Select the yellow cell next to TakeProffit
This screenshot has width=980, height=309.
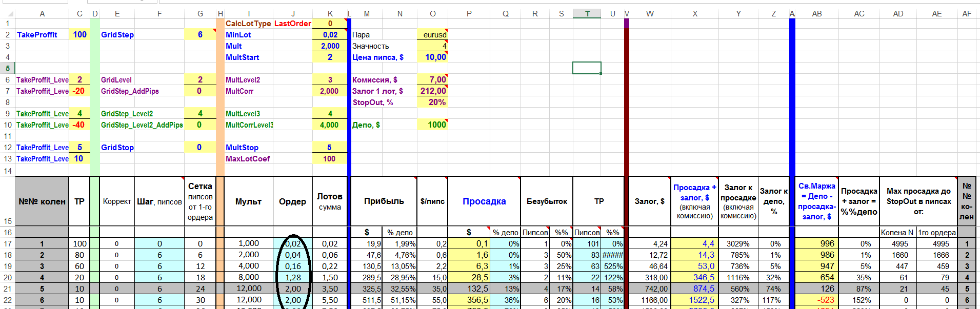tap(79, 34)
